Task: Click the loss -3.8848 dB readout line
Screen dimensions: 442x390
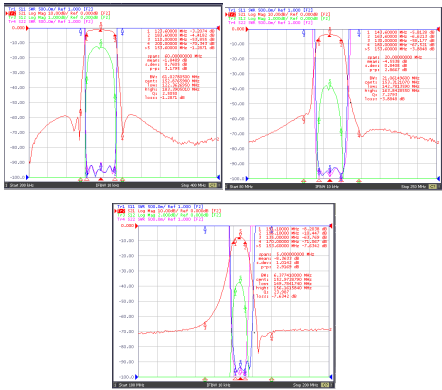Action: (385, 99)
